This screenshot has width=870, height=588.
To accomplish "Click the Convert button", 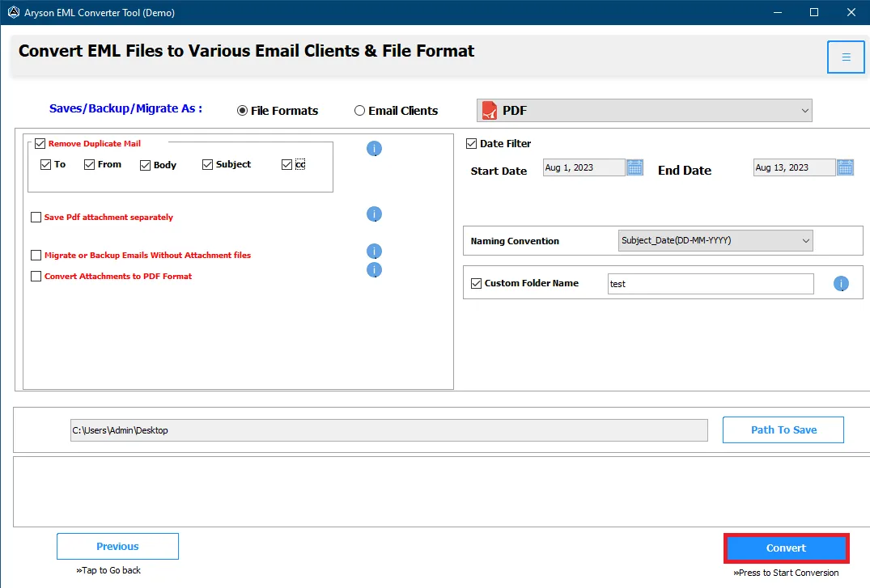I will (x=786, y=548).
